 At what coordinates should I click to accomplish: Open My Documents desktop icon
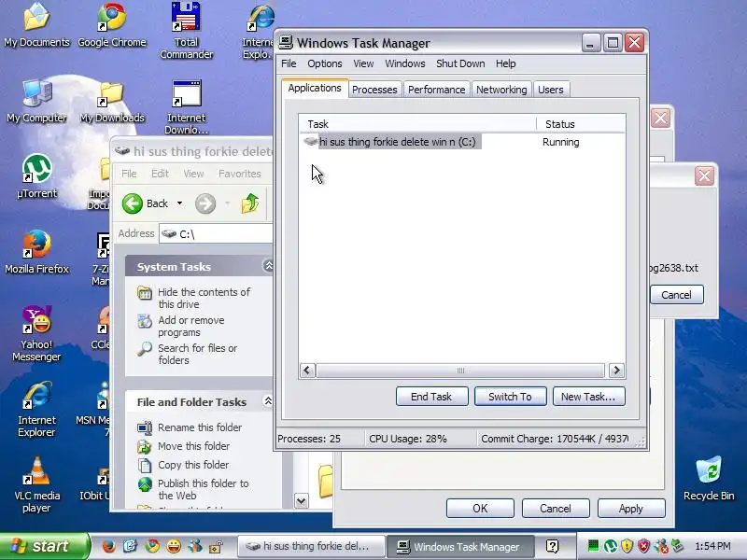pyautogui.click(x=36, y=25)
